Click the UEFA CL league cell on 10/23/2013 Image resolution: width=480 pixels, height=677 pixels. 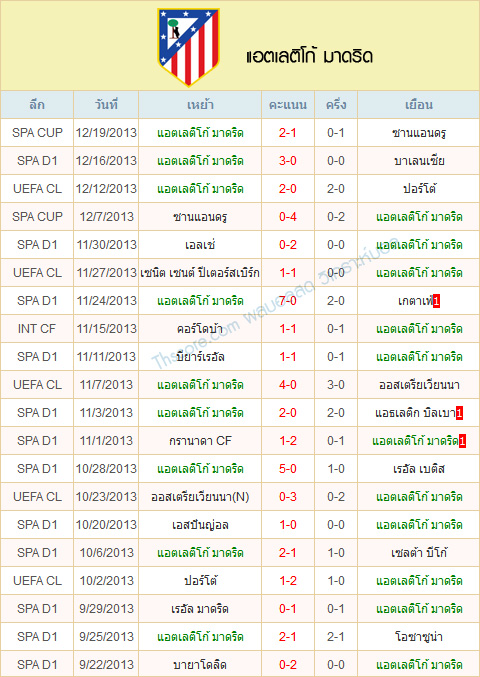pos(37,497)
